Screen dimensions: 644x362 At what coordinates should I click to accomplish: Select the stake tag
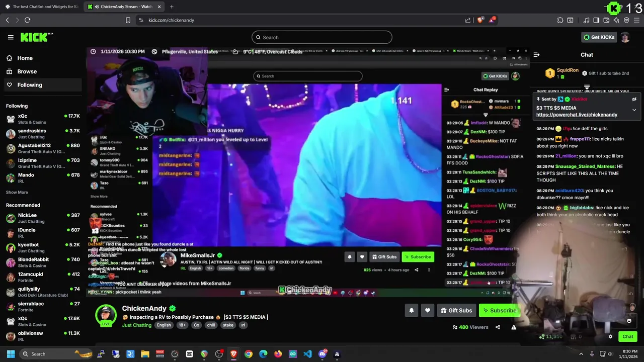click(228, 325)
